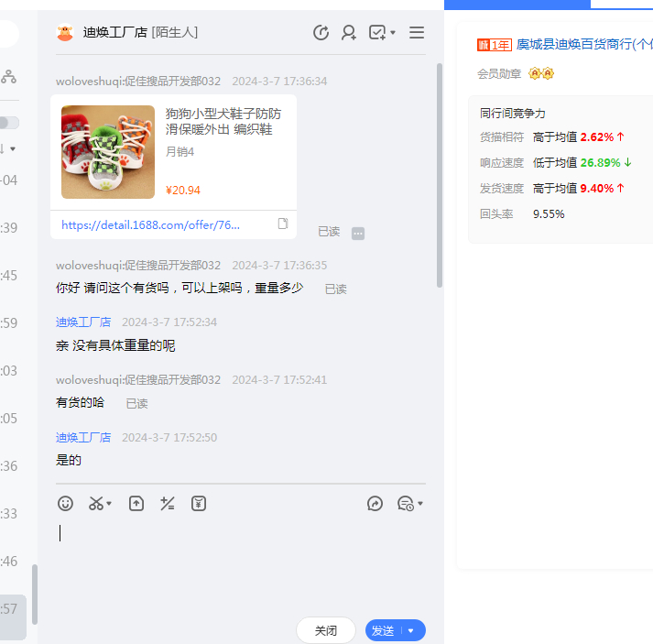Click the 发送 send button

[x=383, y=630]
